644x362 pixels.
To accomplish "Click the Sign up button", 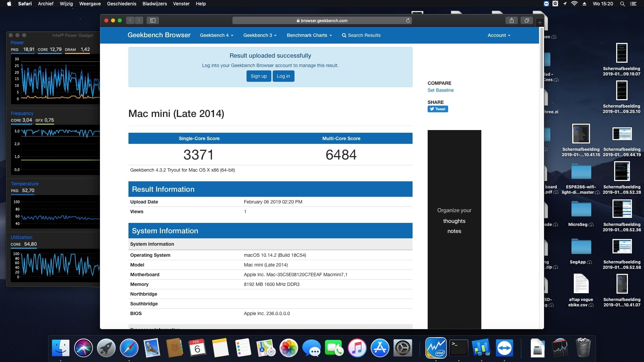I will (x=259, y=76).
